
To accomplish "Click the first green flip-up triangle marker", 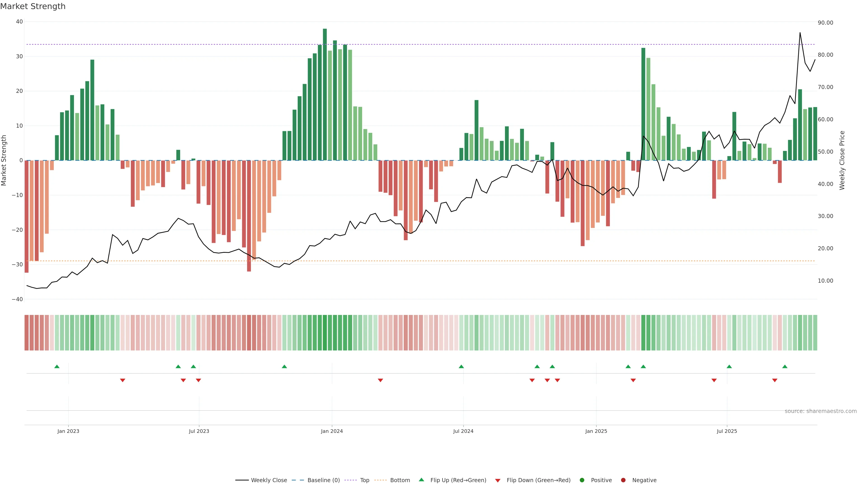I will pyautogui.click(x=57, y=366).
